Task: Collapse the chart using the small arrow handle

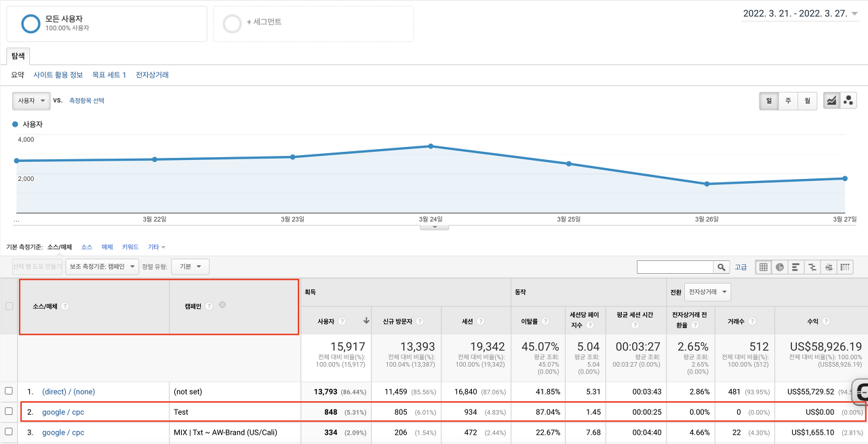Action: coord(435,227)
